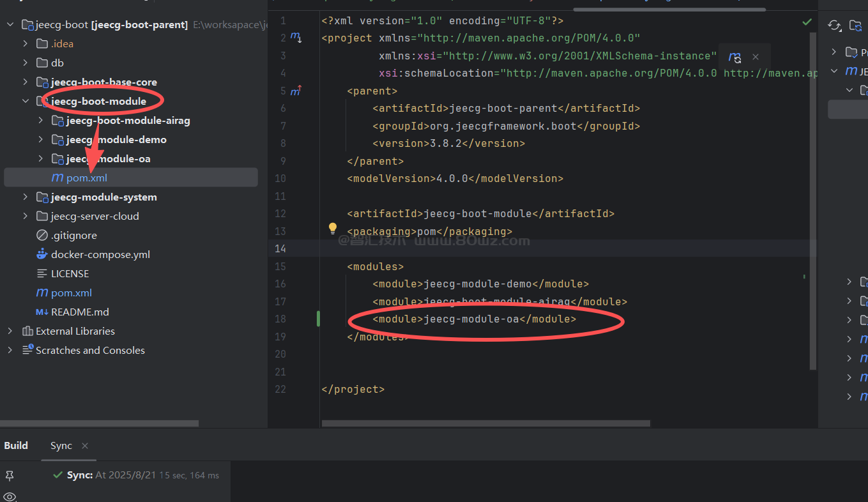Select the README.md file

click(x=80, y=312)
